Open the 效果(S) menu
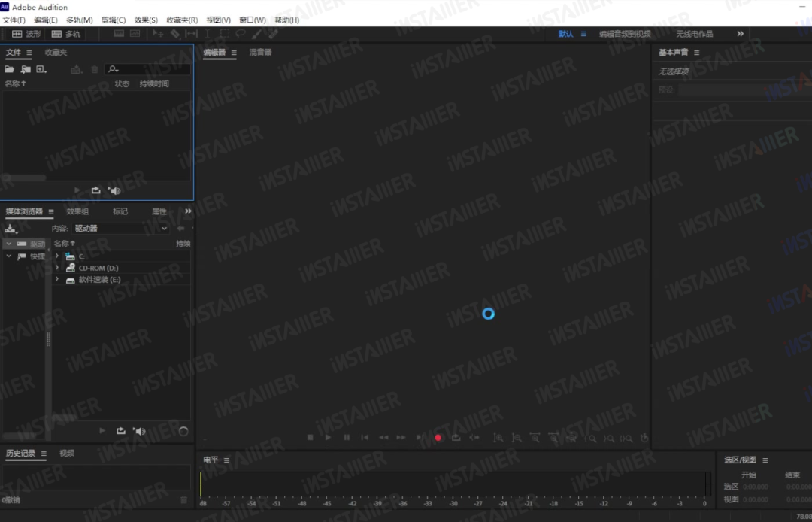 click(x=146, y=20)
